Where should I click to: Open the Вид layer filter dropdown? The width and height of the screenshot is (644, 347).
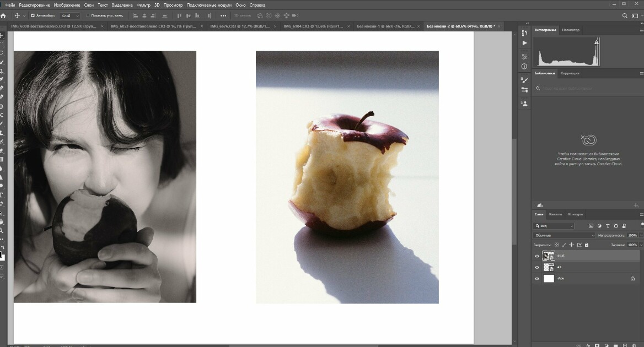pyautogui.click(x=554, y=226)
